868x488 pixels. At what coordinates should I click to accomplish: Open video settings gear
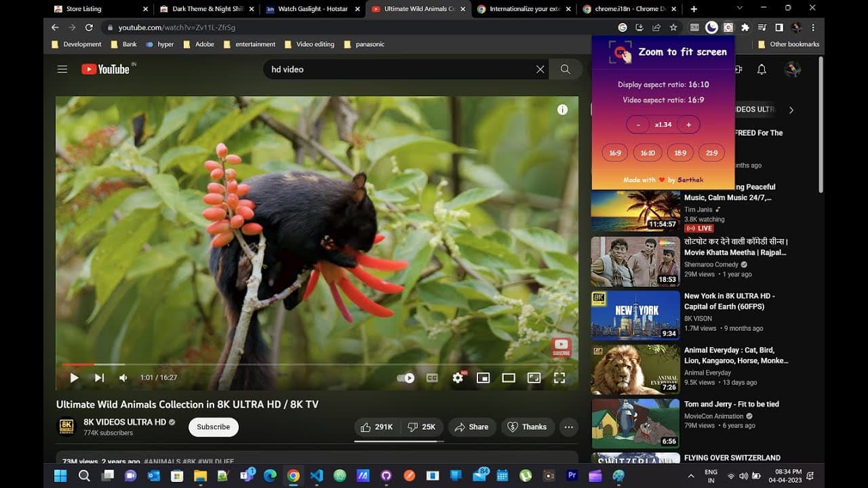pyautogui.click(x=458, y=378)
